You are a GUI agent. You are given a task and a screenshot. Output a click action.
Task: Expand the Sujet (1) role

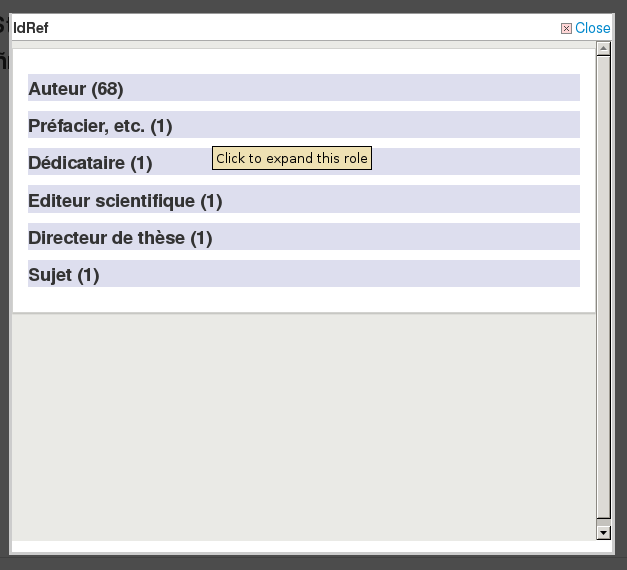pyautogui.click(x=64, y=275)
